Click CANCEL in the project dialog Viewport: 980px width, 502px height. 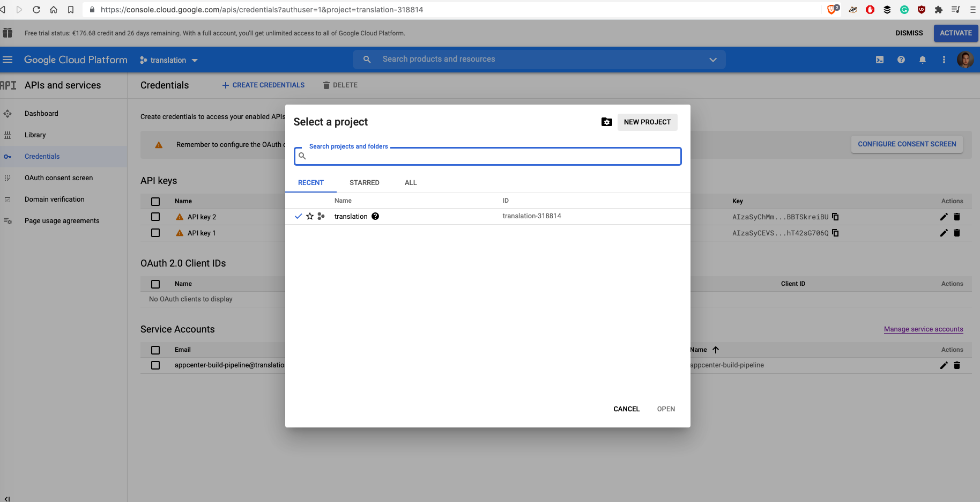[x=626, y=409]
